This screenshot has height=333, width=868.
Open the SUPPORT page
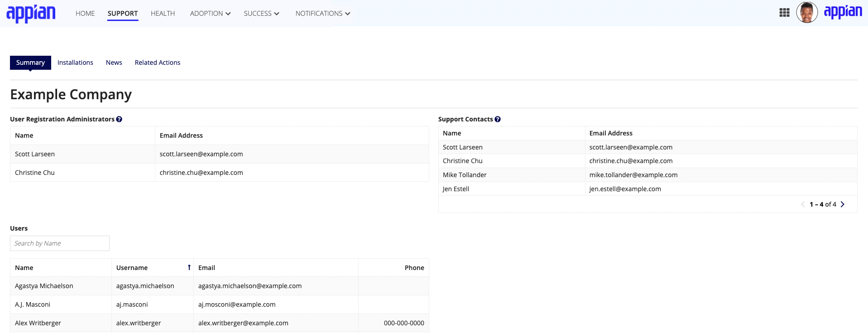pos(123,14)
